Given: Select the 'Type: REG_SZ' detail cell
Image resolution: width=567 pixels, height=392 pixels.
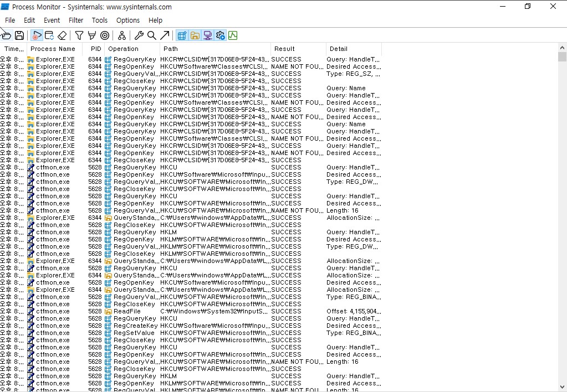Looking at the screenshot, I should (354, 74).
